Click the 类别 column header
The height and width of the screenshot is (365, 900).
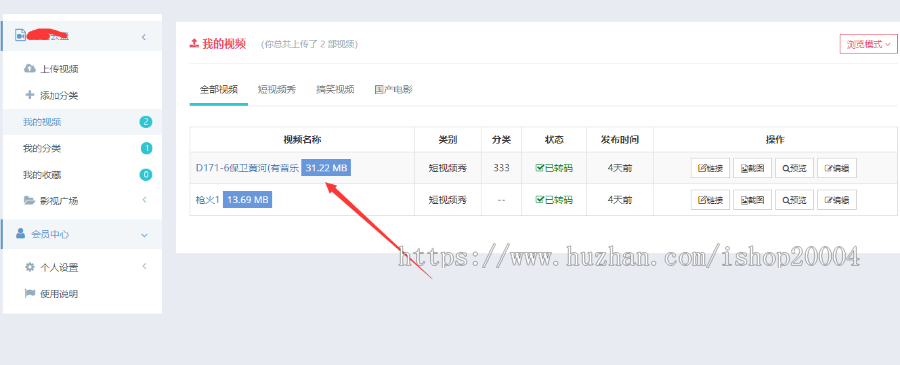[x=448, y=139]
